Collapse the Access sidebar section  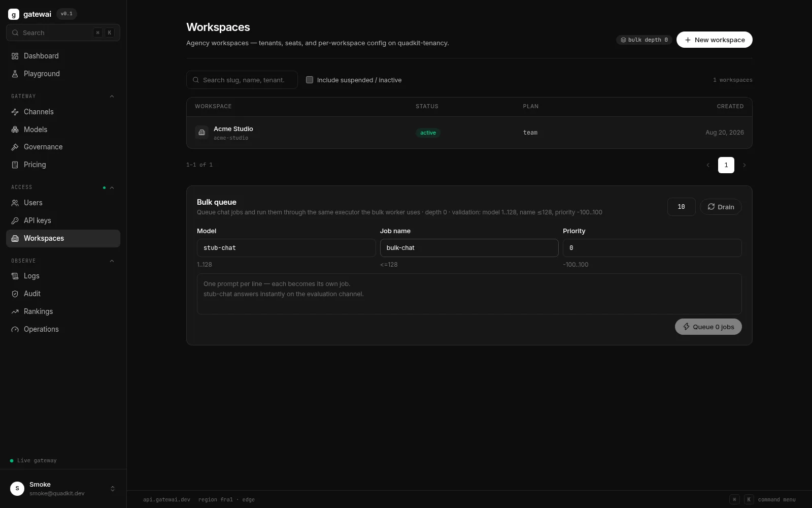click(x=112, y=187)
